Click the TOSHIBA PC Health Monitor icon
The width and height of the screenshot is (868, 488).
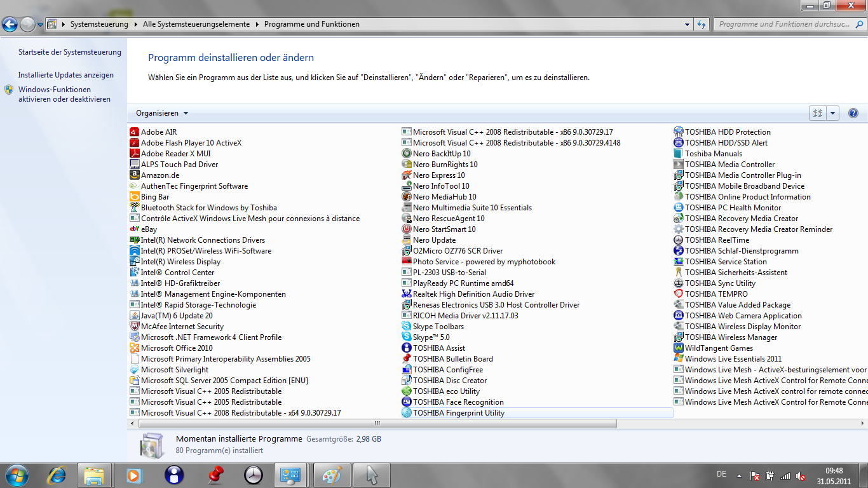(679, 208)
